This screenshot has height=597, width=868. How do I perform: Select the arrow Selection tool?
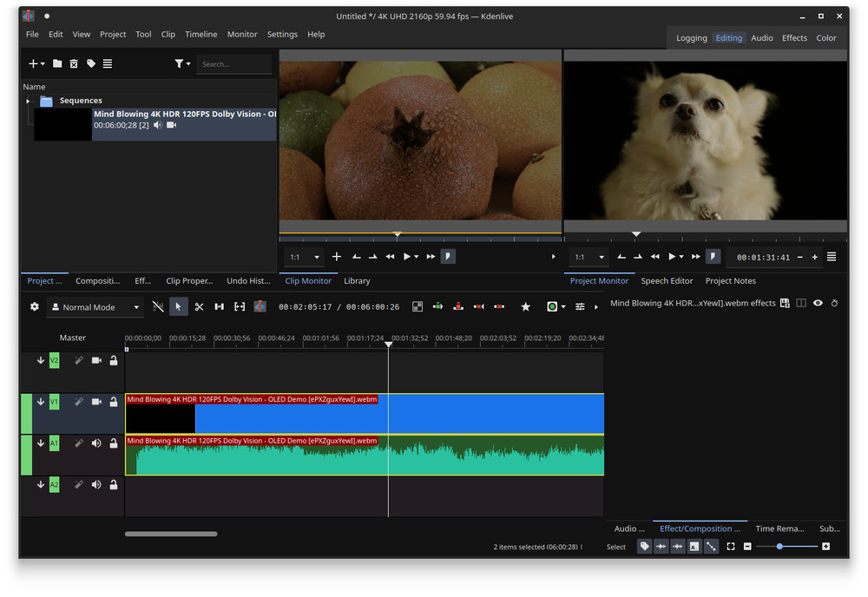coord(178,307)
